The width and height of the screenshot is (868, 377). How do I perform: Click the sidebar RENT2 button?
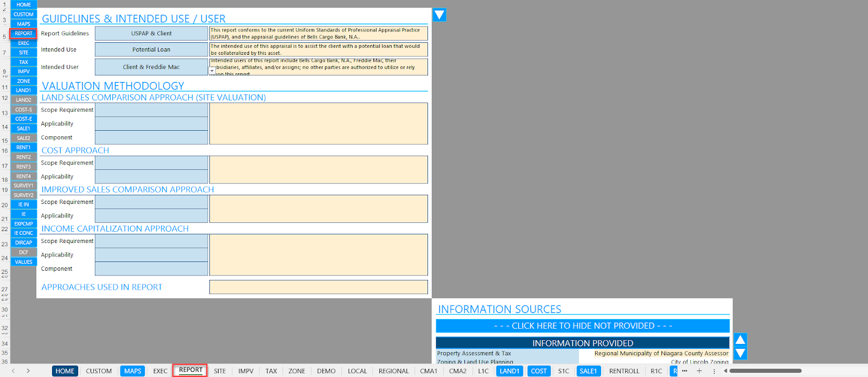(x=23, y=157)
